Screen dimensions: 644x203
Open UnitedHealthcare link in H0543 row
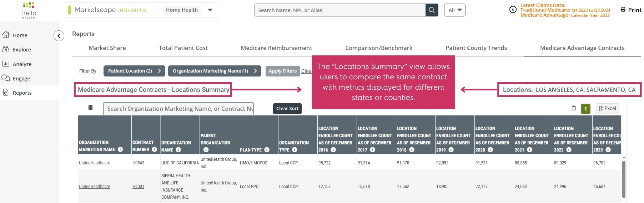pyautogui.click(x=94, y=163)
